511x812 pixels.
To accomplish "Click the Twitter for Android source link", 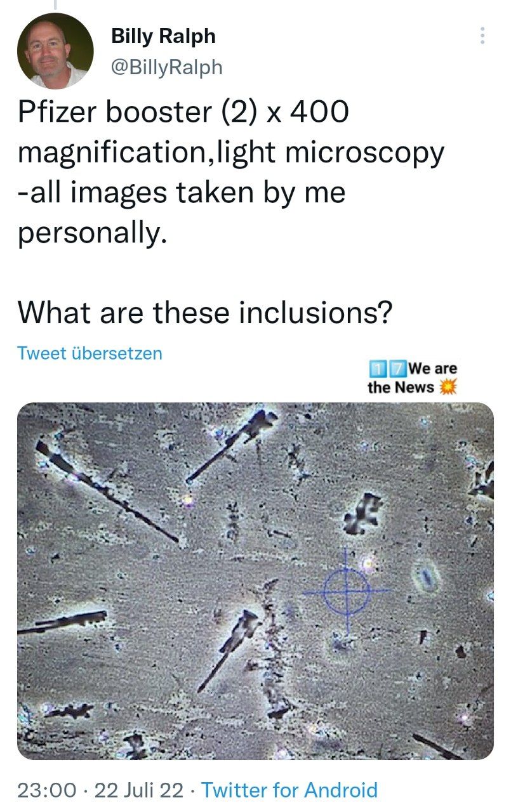I will click(289, 790).
